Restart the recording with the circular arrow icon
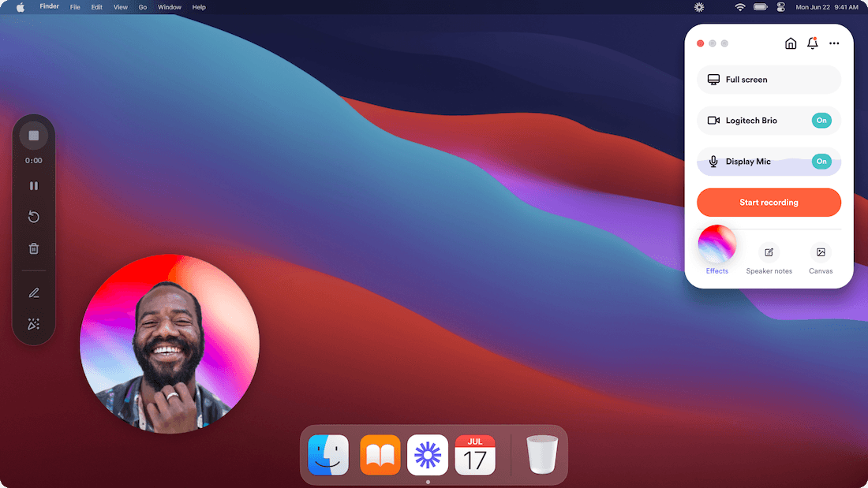 [x=34, y=217]
